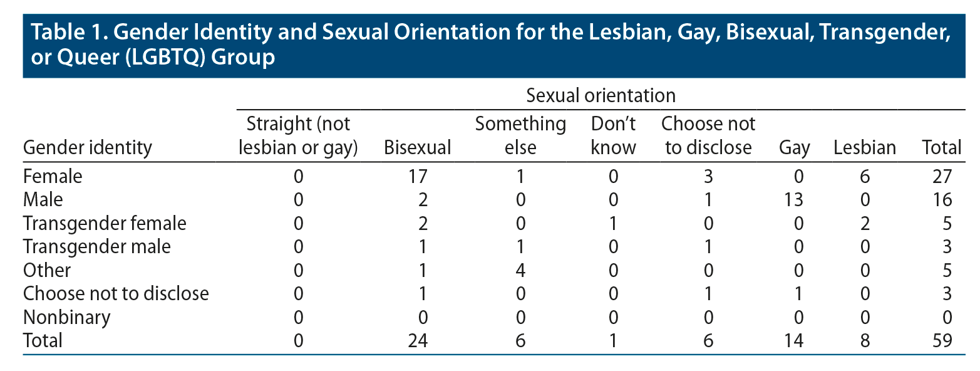The width and height of the screenshot is (980, 371).
Task: Click the grand total value 59
Action: tap(941, 340)
